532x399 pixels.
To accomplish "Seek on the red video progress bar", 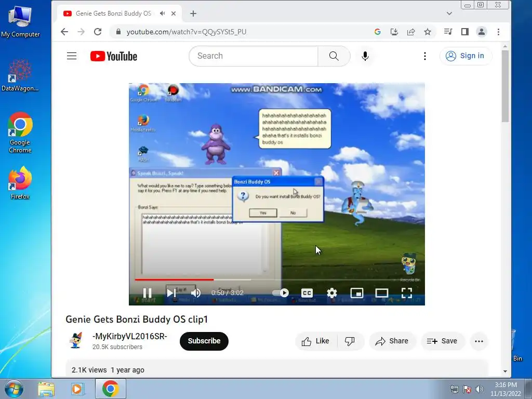I will point(175,280).
